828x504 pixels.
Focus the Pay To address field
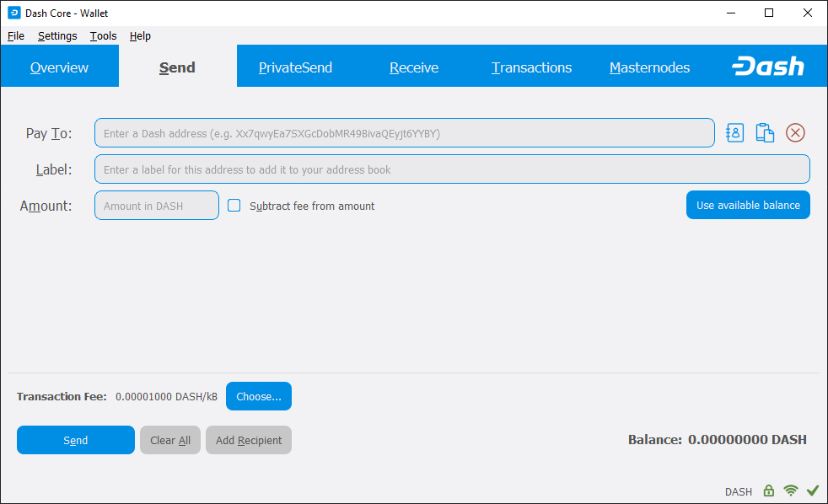click(x=405, y=133)
